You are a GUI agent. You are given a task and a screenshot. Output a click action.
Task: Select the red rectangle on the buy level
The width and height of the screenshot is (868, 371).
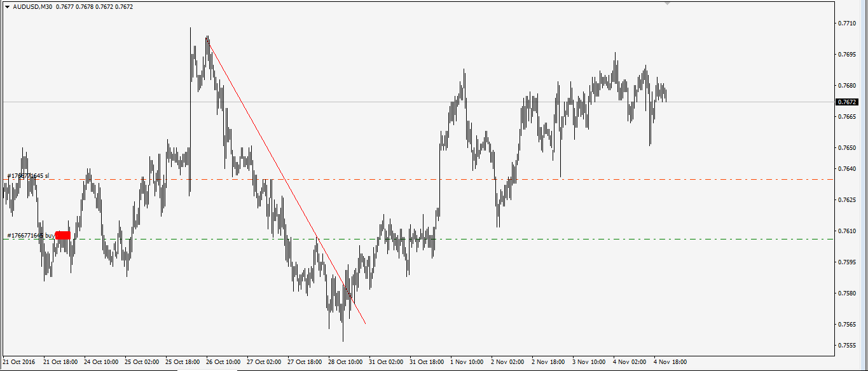click(x=63, y=235)
